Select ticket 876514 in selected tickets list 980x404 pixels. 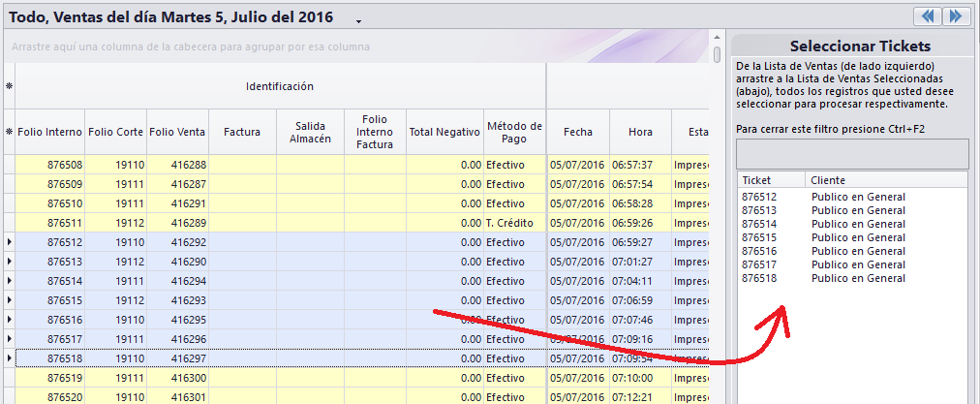759,224
